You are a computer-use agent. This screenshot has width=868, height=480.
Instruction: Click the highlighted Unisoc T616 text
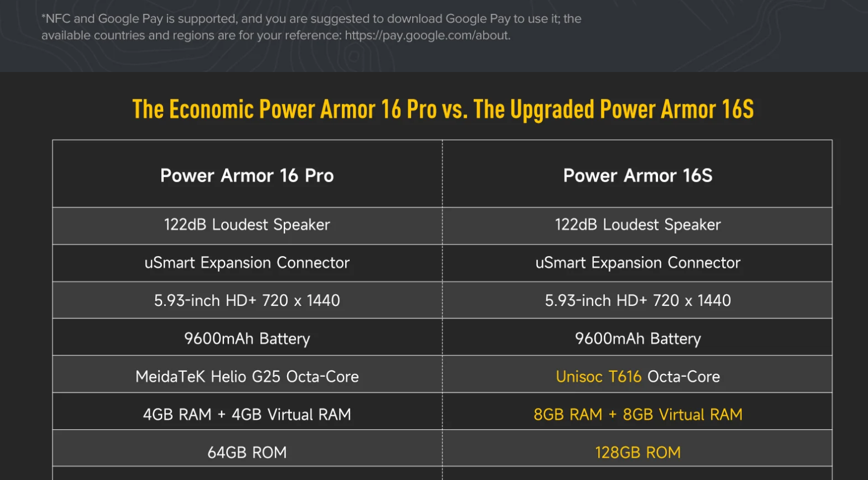tap(599, 377)
